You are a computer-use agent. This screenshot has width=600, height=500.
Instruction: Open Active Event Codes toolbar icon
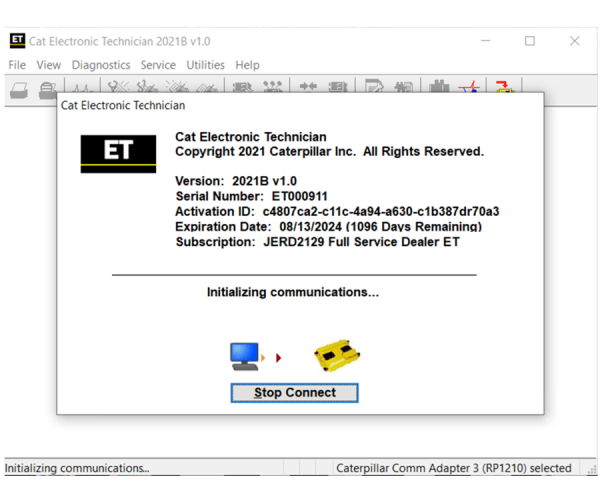(177, 86)
